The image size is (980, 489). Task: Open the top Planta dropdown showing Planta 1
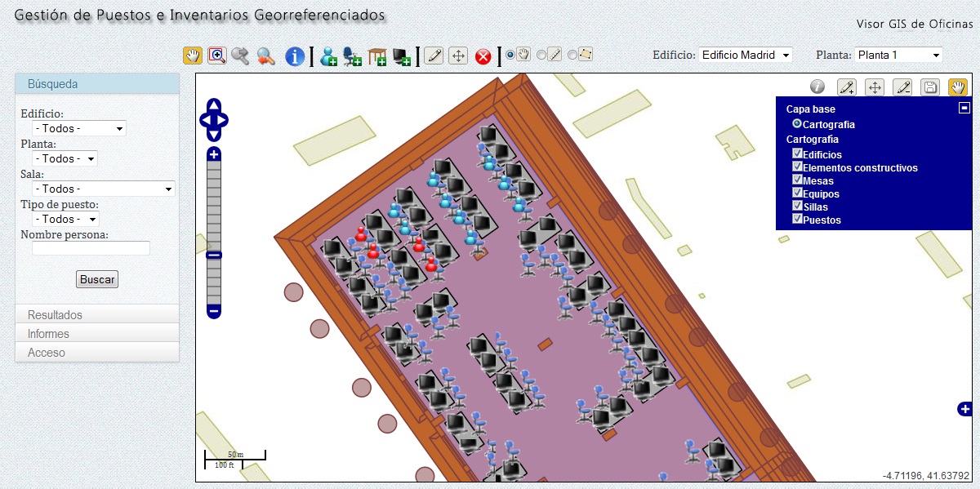pyautogui.click(x=898, y=55)
